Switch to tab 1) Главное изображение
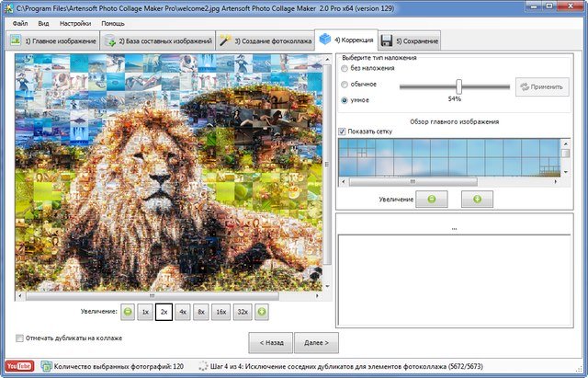The image size is (588, 378). 53,40
